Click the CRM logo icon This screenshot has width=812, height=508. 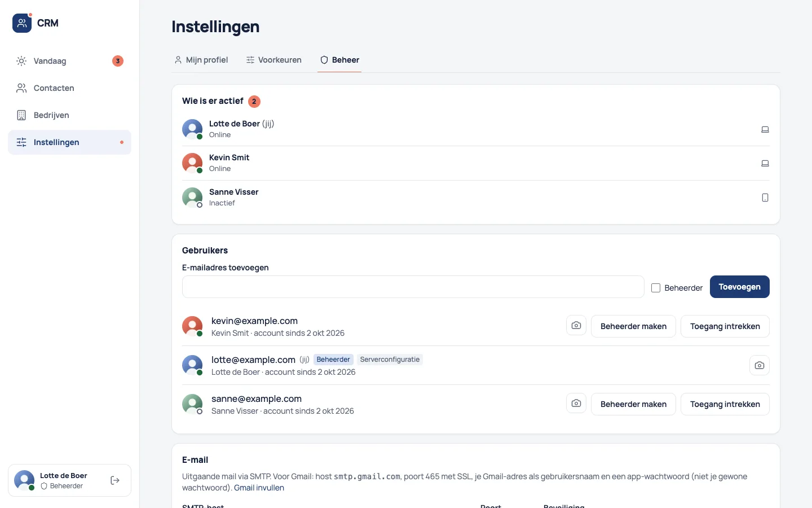[x=22, y=23]
